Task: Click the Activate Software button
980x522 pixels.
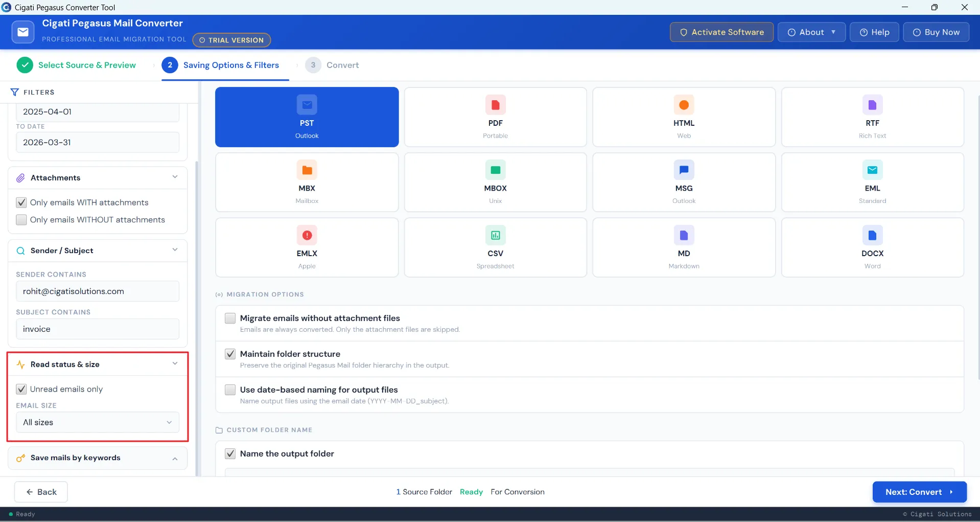Action: (x=721, y=32)
